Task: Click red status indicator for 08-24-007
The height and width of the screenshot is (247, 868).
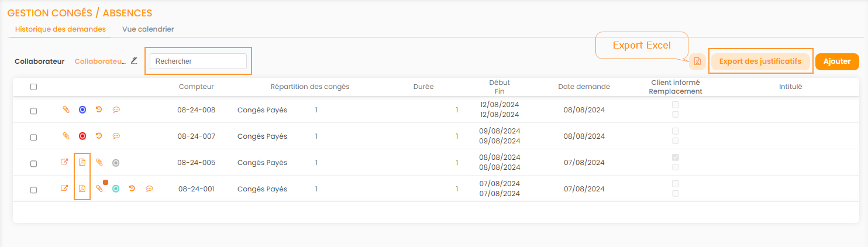Action: click(82, 136)
